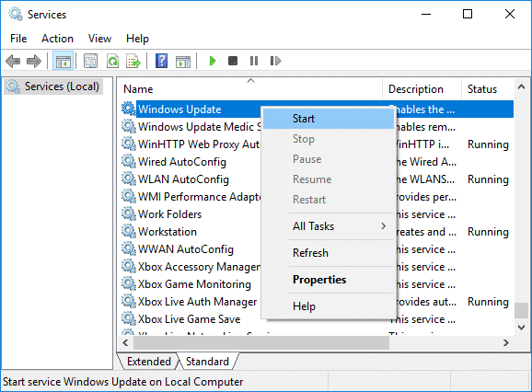Click the horizontal scrollbar thumb
The width and height of the screenshot is (532, 392).
click(261, 343)
